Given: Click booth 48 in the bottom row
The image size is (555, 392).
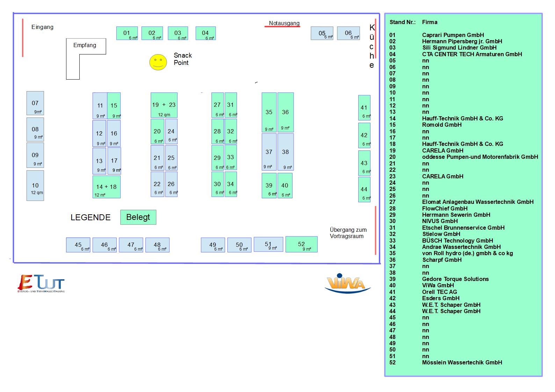Looking at the screenshot, I should click(157, 245).
